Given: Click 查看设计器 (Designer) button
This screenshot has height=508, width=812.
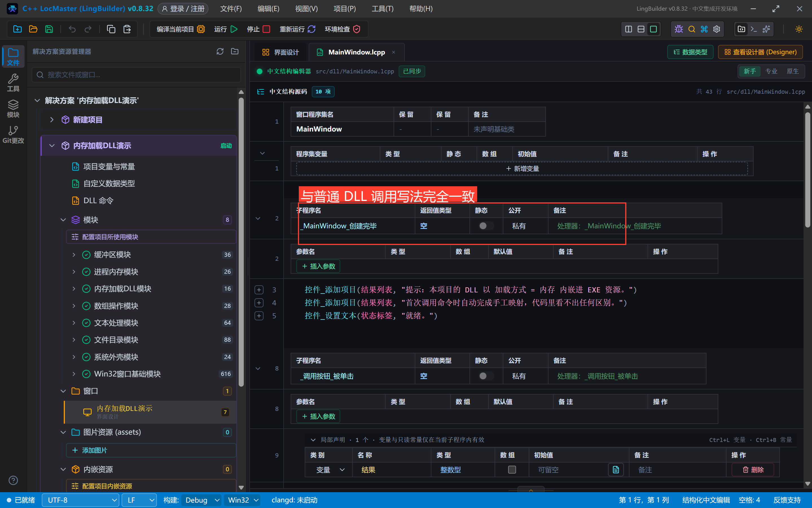Looking at the screenshot, I should [760, 52].
